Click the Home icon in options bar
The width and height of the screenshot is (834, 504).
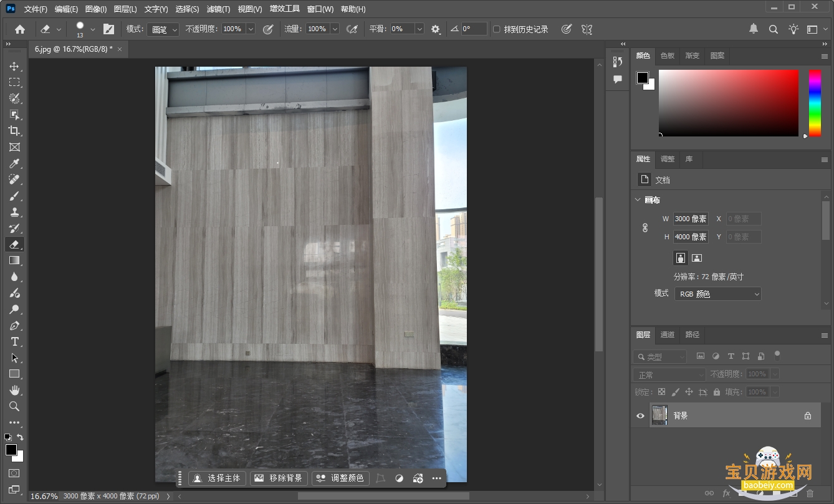pyautogui.click(x=20, y=29)
